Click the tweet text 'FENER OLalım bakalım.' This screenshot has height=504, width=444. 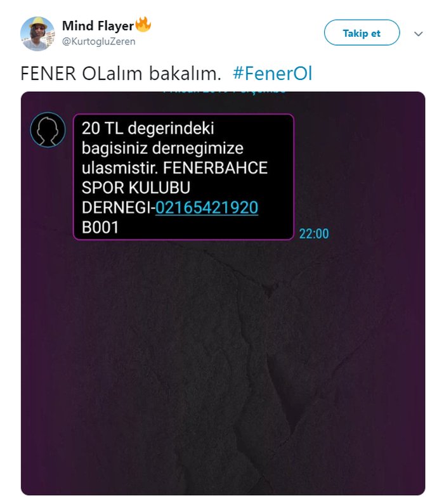(x=121, y=74)
